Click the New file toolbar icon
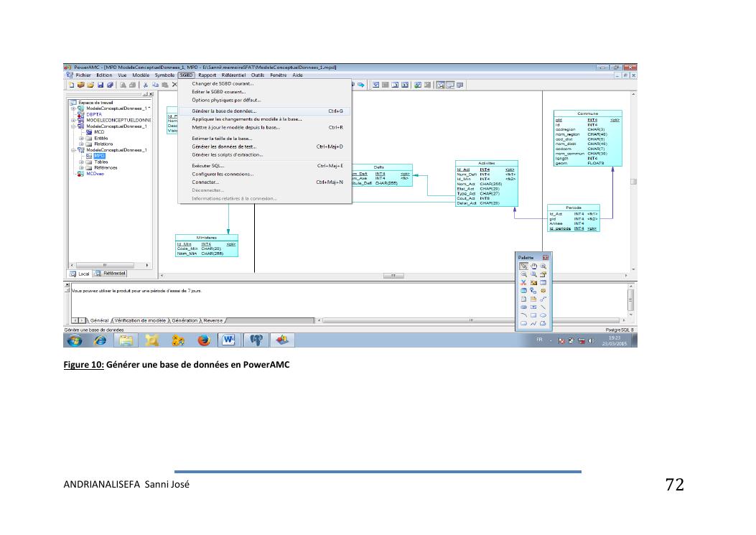Screen dimensions: 756x535 pyautogui.click(x=70, y=84)
